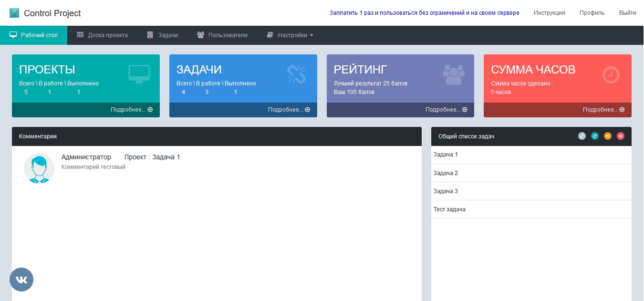Click Подробнее on the ЗАДАЧИ card
644x301 pixels.
pyautogui.click(x=289, y=110)
